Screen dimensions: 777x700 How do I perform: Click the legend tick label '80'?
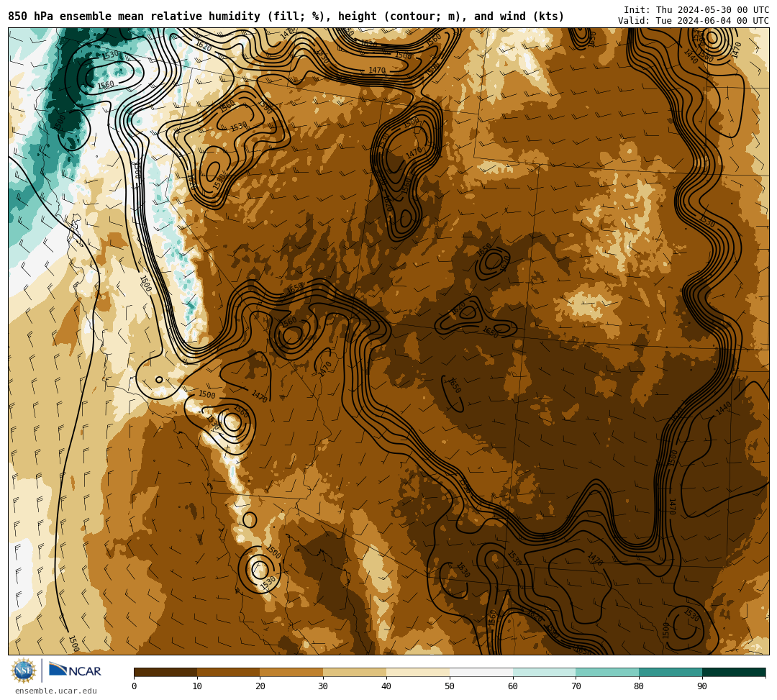(639, 686)
